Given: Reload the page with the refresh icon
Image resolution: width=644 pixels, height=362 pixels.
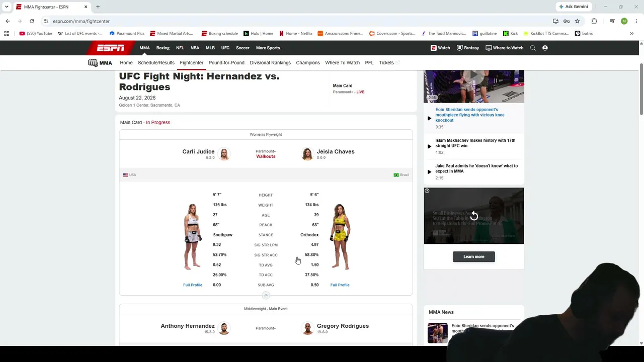Looking at the screenshot, I should 32,21.
